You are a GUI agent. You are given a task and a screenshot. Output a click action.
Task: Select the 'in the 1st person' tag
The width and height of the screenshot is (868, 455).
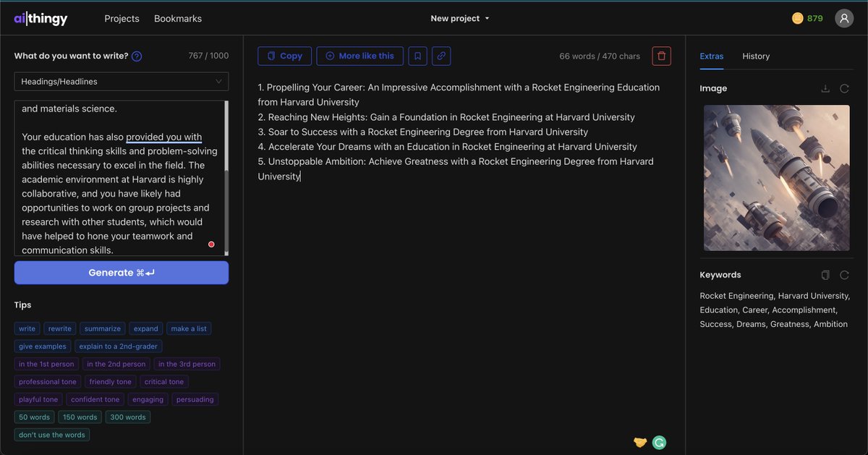pos(46,364)
